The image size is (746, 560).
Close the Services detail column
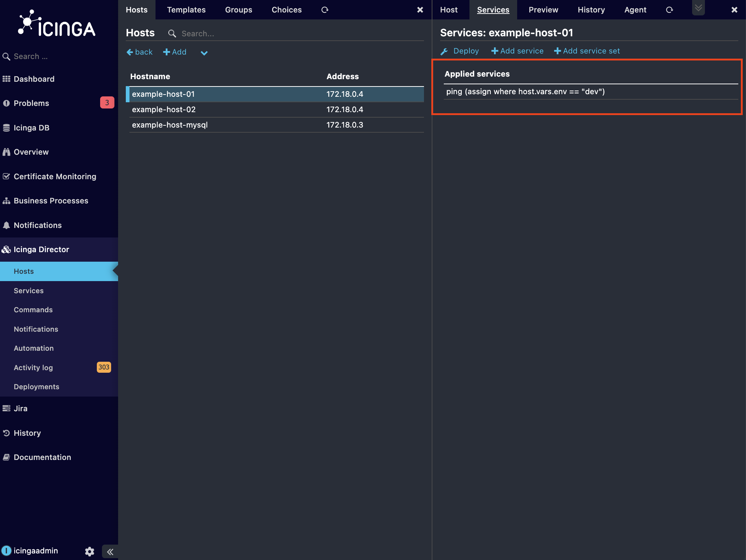coord(734,10)
